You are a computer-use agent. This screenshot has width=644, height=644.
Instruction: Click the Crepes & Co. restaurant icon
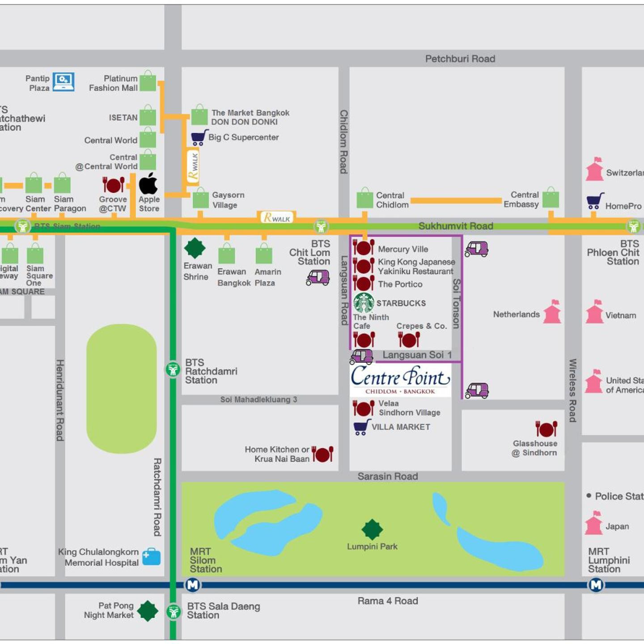pos(409,340)
